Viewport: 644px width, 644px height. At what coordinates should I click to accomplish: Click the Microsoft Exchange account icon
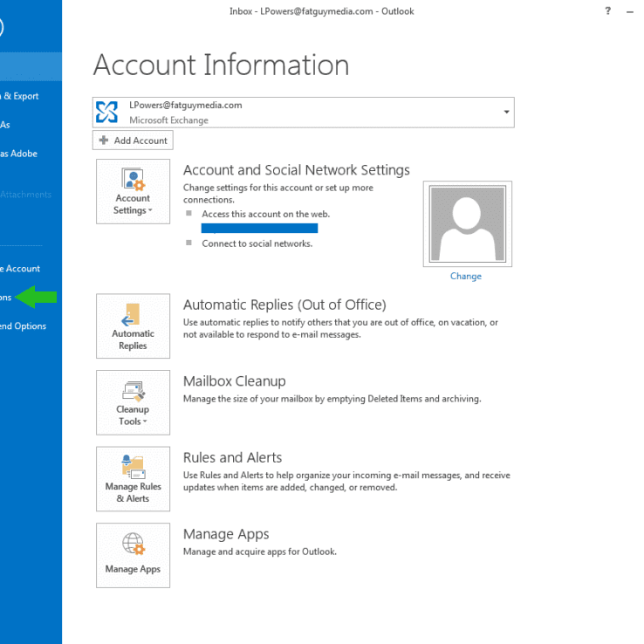point(107,112)
